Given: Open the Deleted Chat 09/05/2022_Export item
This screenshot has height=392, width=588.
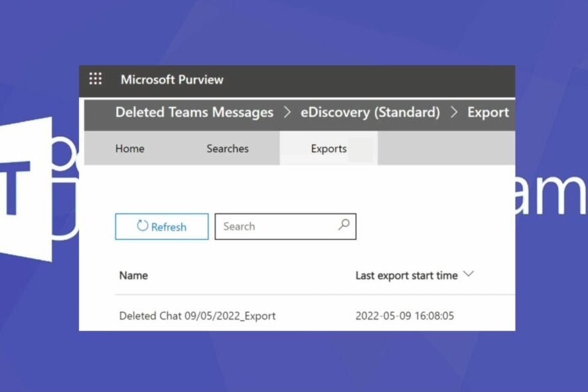Looking at the screenshot, I should [x=197, y=316].
